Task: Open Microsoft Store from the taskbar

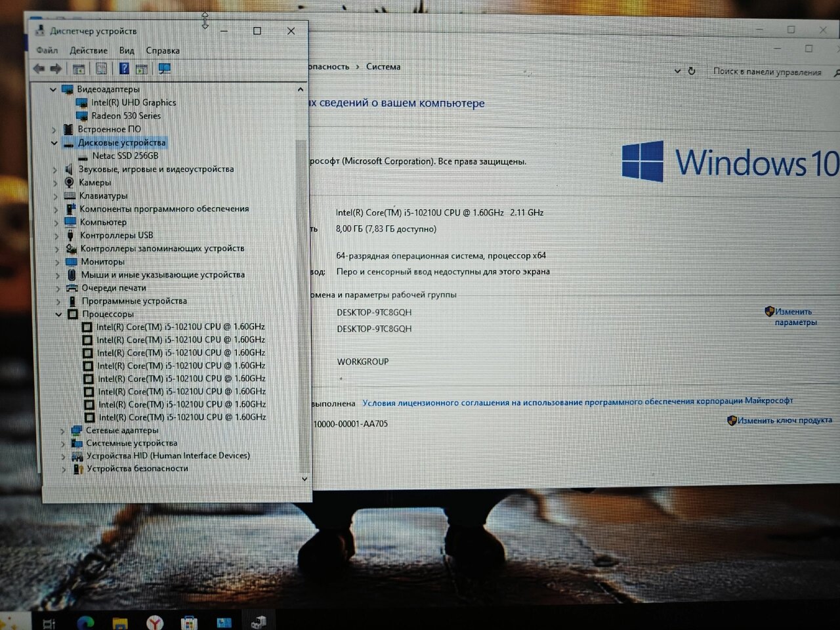Action: coord(189,622)
